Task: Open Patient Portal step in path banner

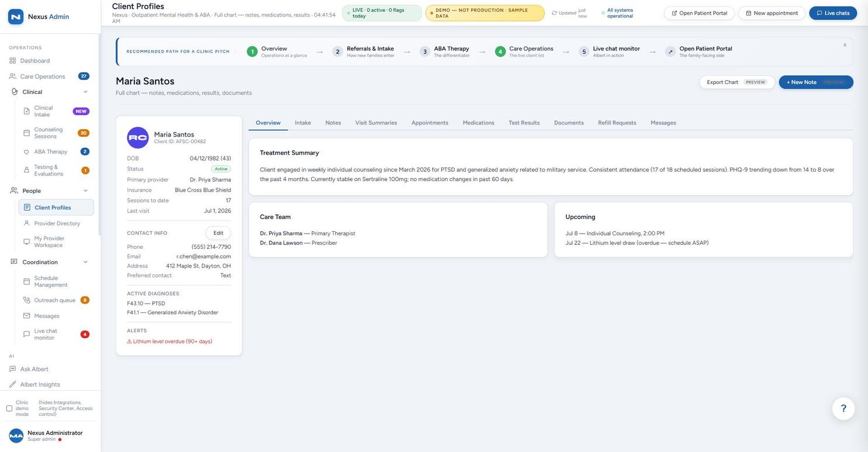Action: pyautogui.click(x=699, y=51)
